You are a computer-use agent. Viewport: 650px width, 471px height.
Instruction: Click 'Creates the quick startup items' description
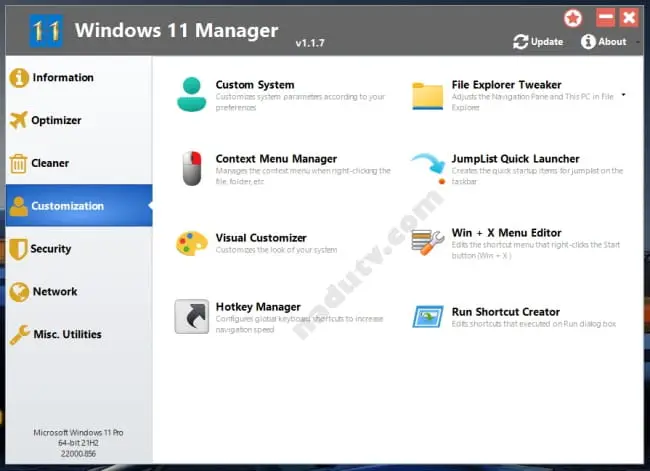pos(537,176)
